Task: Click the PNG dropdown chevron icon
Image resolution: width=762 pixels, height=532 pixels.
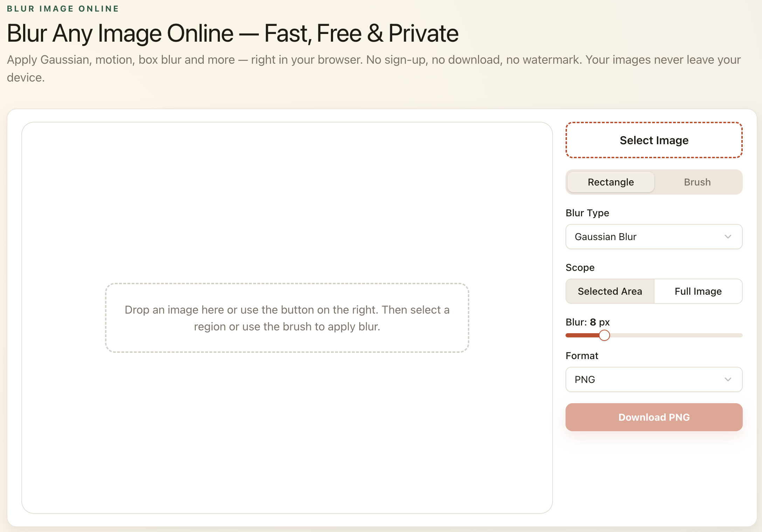Action: coord(728,379)
